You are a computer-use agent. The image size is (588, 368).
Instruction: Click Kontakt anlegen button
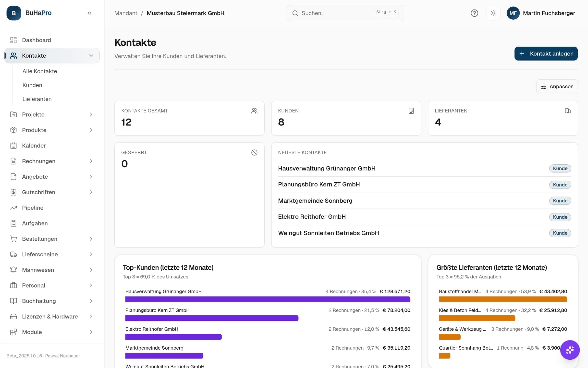click(546, 53)
